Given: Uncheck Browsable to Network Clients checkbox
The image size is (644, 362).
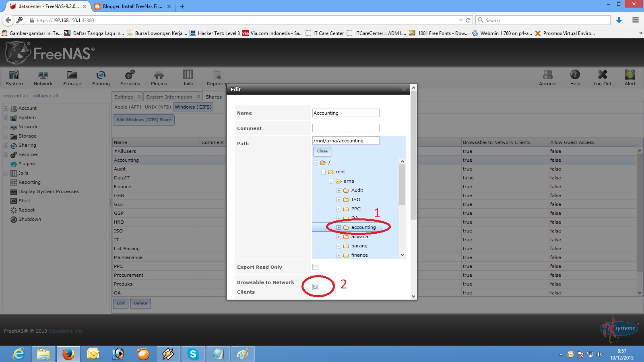Looking at the screenshot, I should click(x=315, y=287).
